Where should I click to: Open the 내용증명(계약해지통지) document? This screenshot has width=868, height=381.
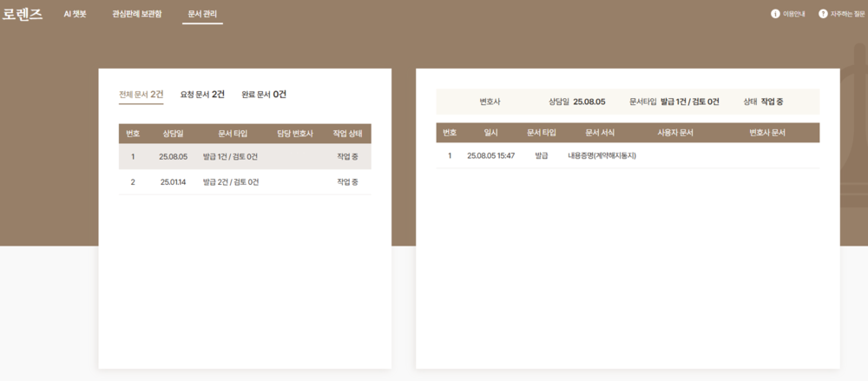(602, 155)
